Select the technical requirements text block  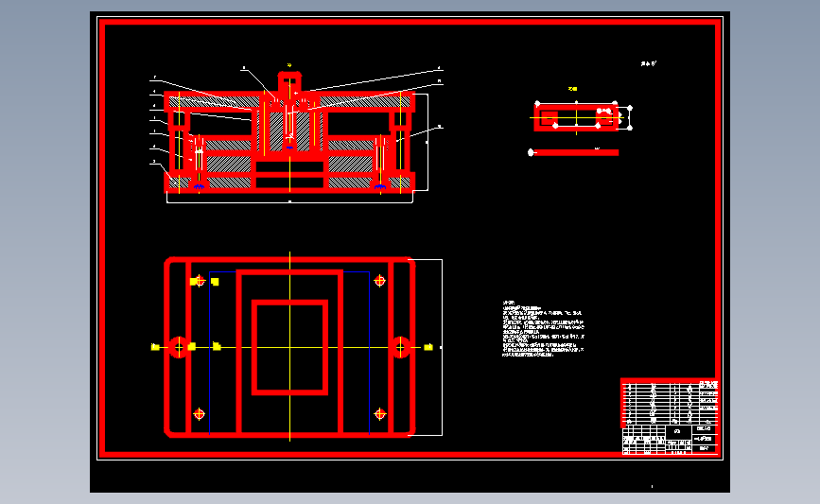click(543, 329)
